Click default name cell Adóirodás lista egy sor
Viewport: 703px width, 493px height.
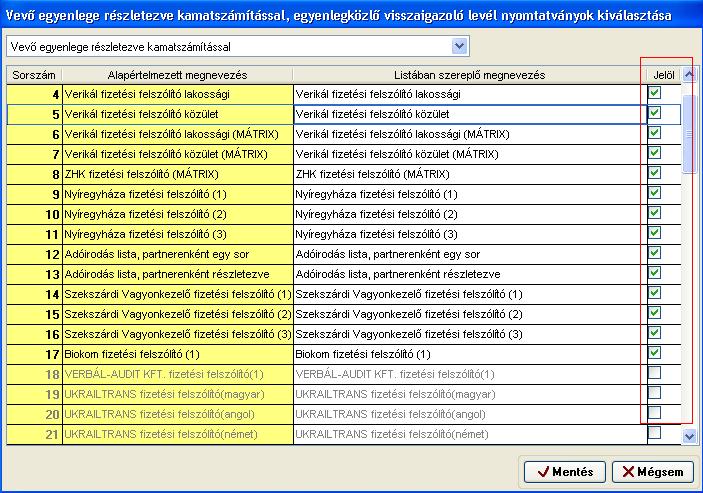coord(178,254)
